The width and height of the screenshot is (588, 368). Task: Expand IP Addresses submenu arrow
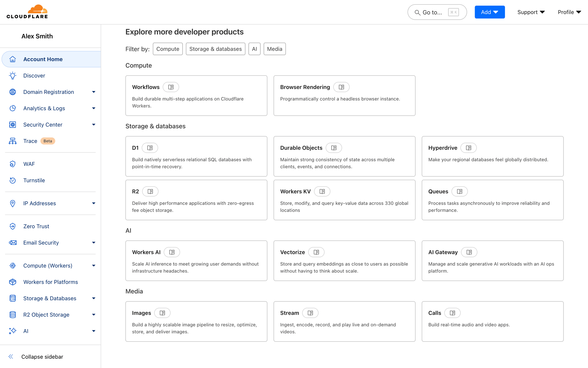point(94,203)
